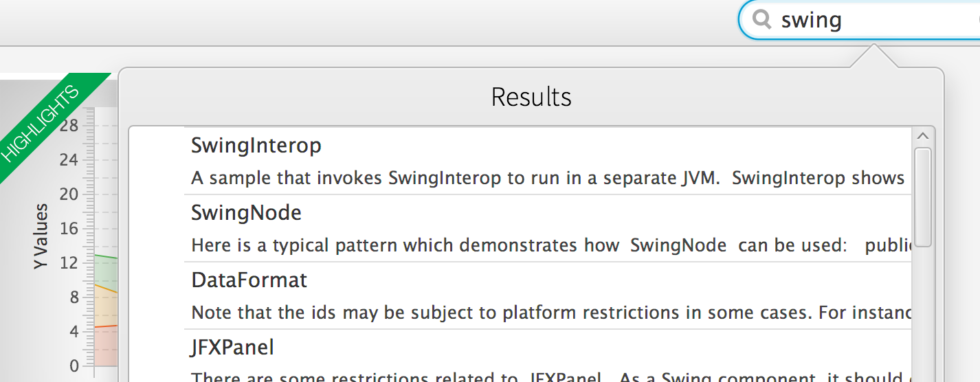Screen dimensions: 980x382
Task: Open the JFXPanel search result
Action: click(232, 348)
